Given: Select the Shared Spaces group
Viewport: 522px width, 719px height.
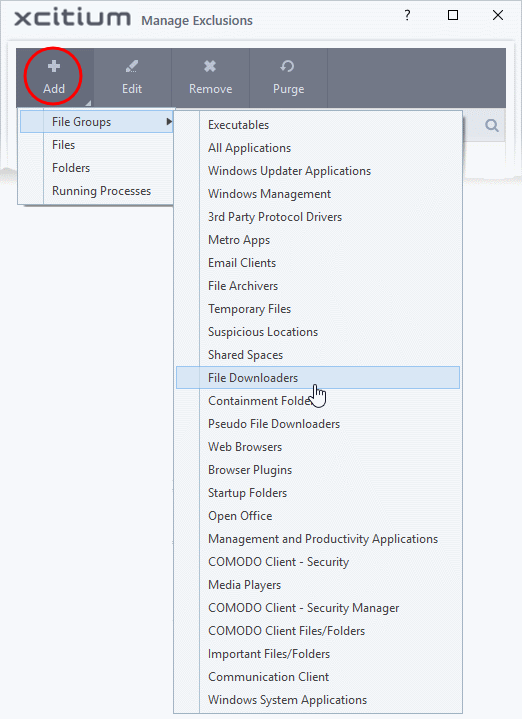Looking at the screenshot, I should (318, 354).
